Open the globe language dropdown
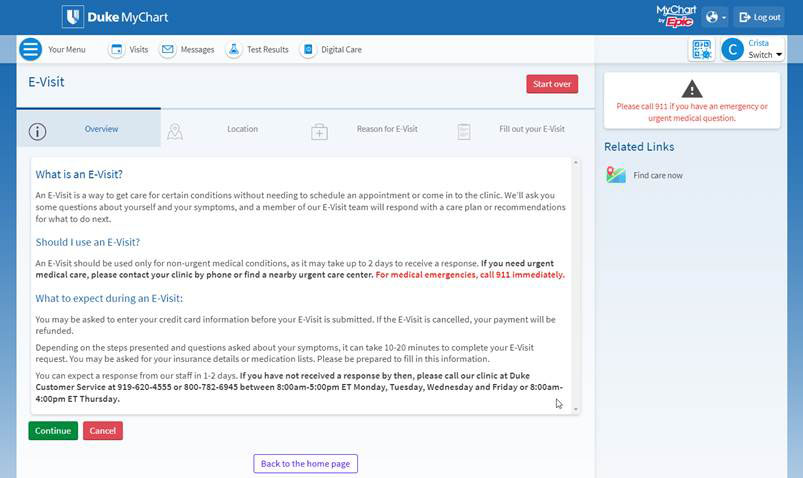This screenshot has width=803, height=478. tap(715, 17)
